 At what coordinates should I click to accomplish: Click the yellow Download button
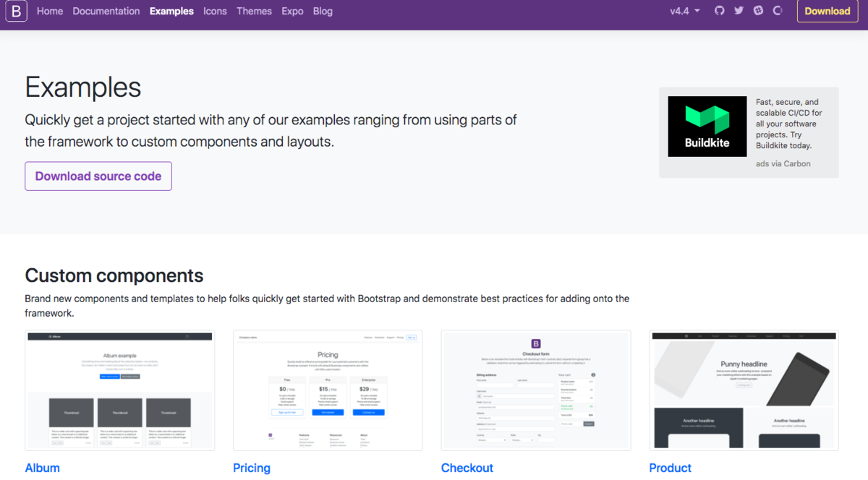827,11
